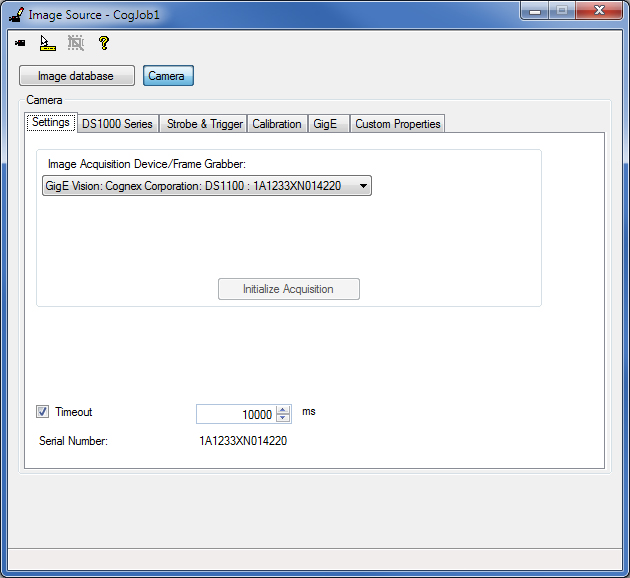Increase timeout with the up arrow
This screenshot has height=578, width=630.
[x=283, y=410]
